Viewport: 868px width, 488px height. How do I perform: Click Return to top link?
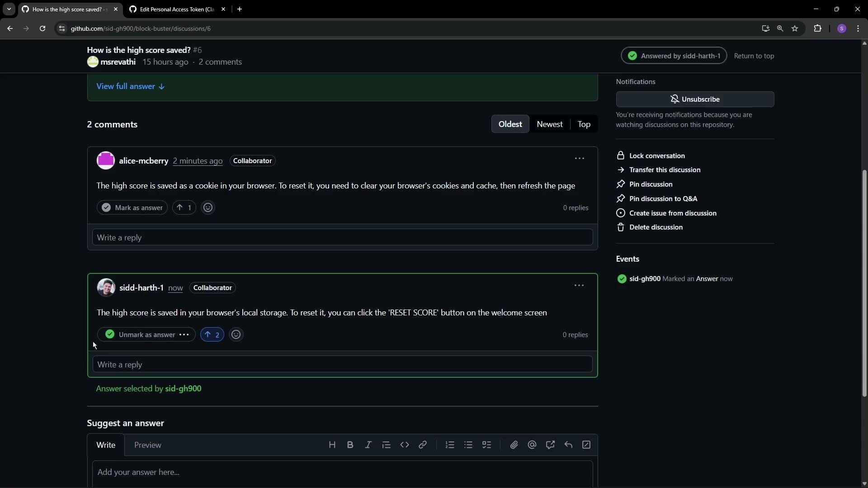point(754,56)
